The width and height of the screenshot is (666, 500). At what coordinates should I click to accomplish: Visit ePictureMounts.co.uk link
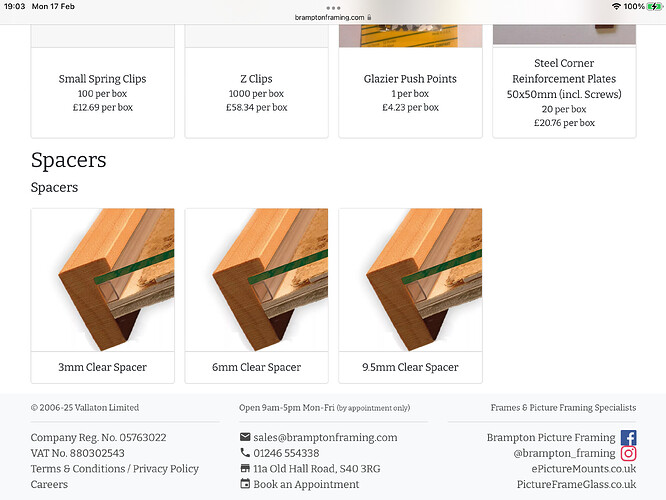pos(584,469)
